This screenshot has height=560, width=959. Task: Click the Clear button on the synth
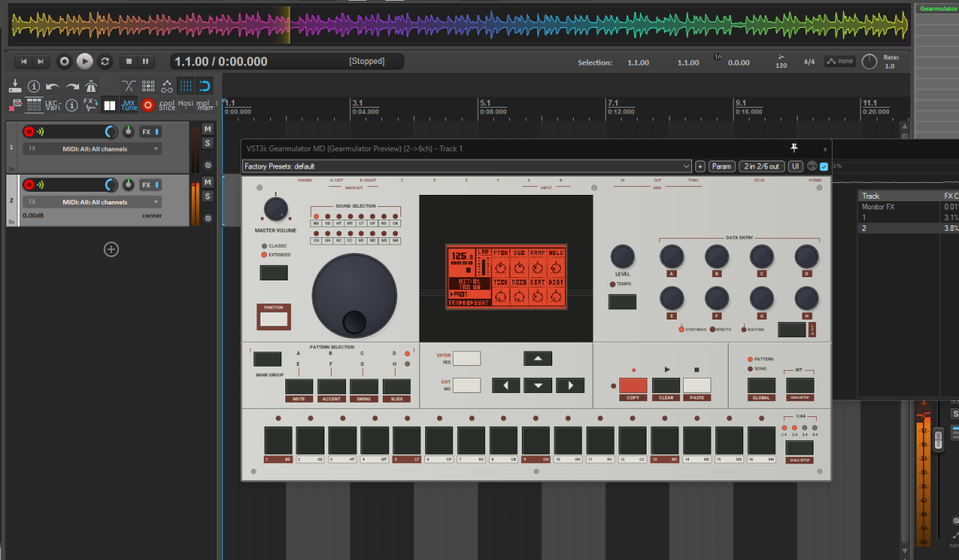click(x=666, y=386)
